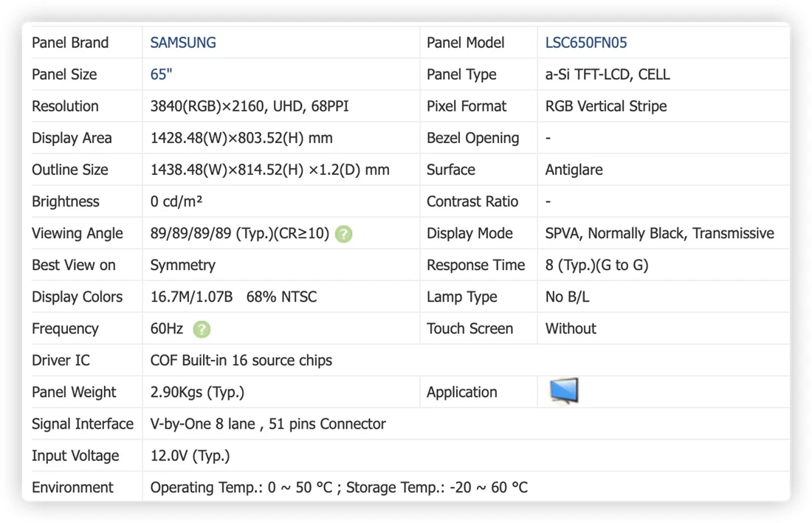Click the 'Response Time' label
Viewport: 812px width, 523px height.
point(475,266)
